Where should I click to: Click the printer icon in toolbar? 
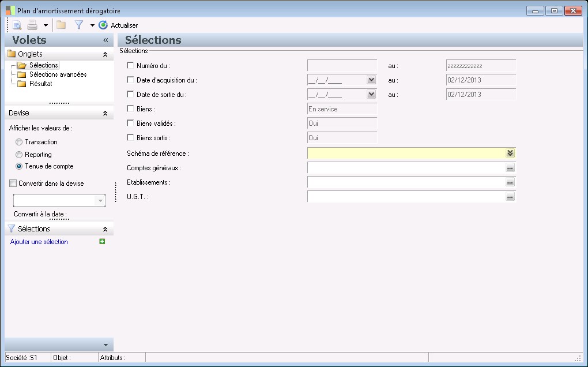coord(32,25)
